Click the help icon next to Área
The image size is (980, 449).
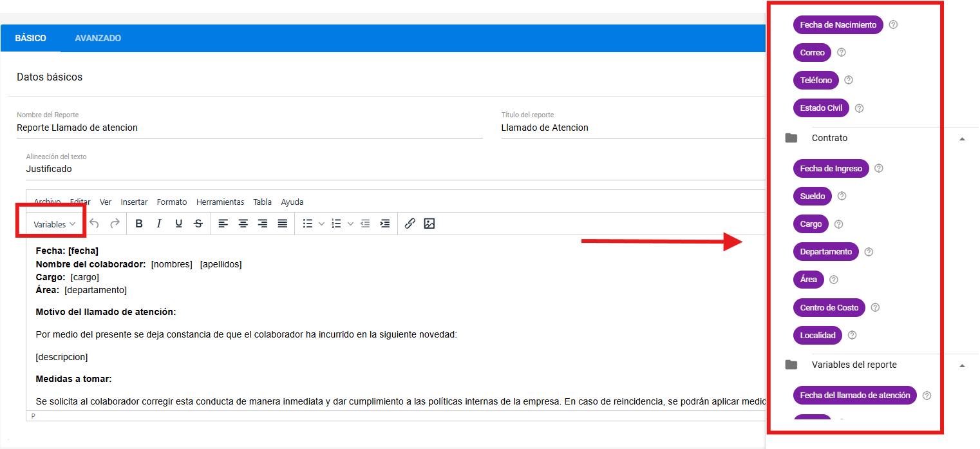[834, 280]
